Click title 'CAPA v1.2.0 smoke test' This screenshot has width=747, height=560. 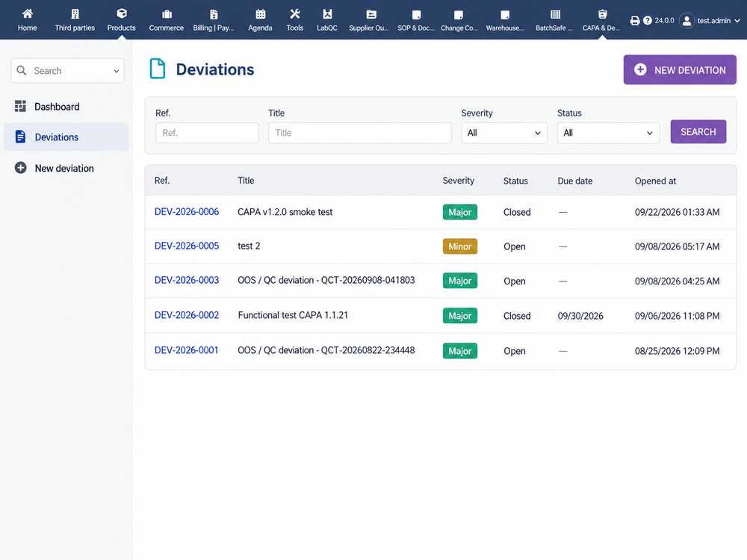click(x=285, y=212)
